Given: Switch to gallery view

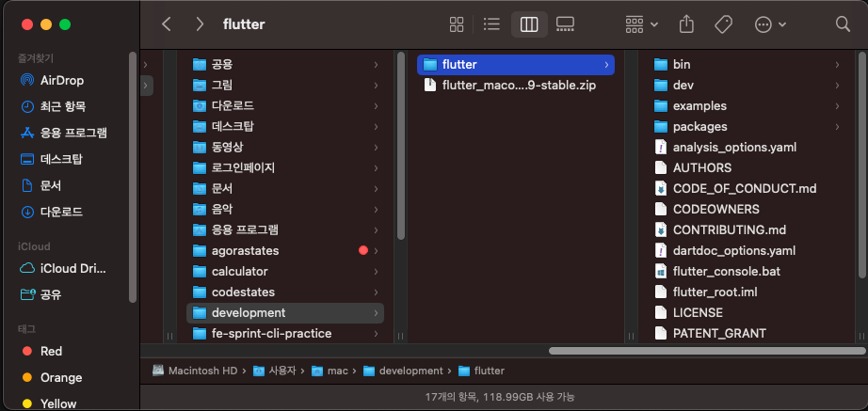Looking at the screenshot, I should coord(565,24).
